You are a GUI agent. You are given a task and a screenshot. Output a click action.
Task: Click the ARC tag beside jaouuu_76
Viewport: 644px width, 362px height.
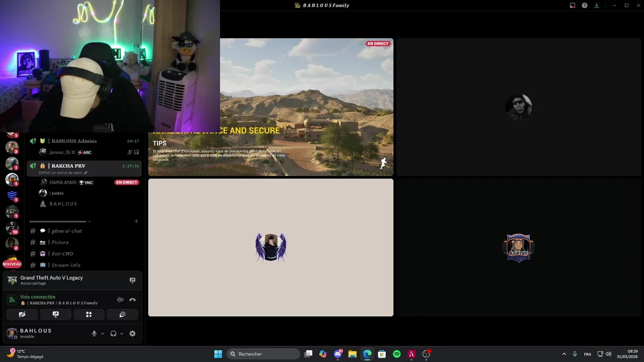click(x=85, y=152)
